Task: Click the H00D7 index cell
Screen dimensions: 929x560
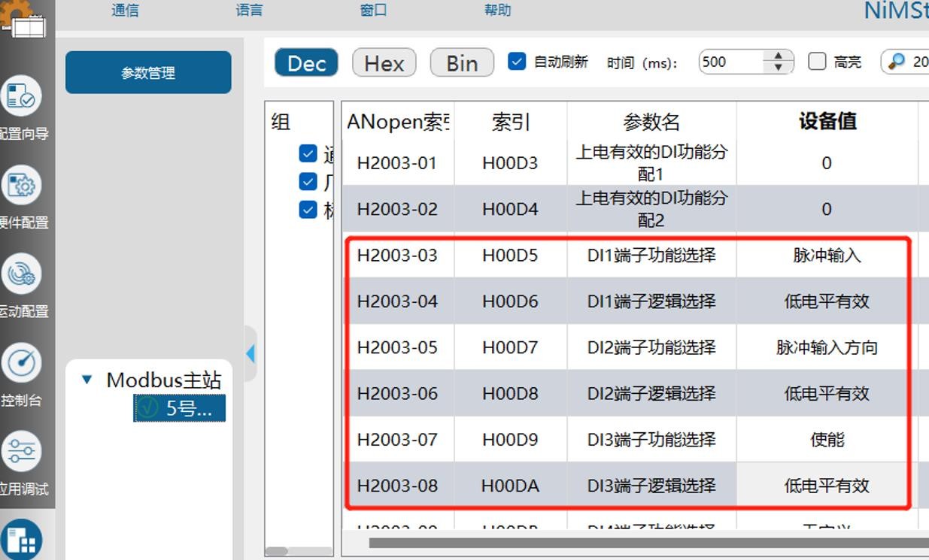Action: 511,347
